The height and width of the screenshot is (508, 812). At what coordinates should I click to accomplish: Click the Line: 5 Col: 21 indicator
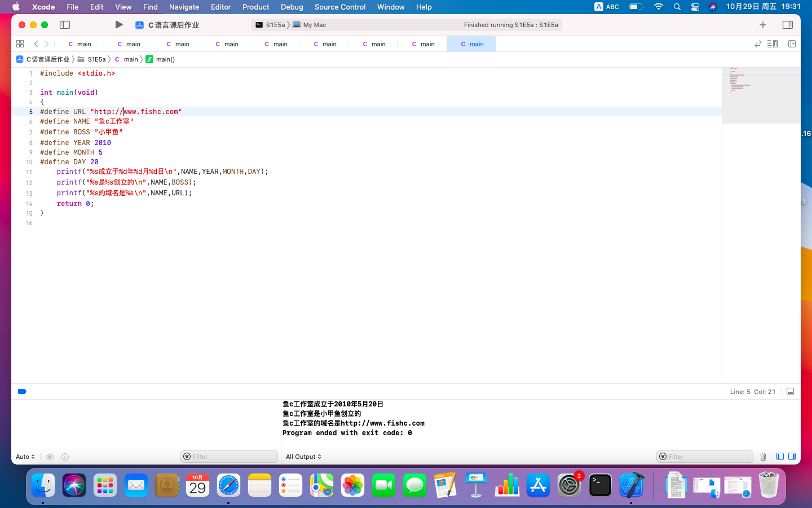(x=752, y=392)
